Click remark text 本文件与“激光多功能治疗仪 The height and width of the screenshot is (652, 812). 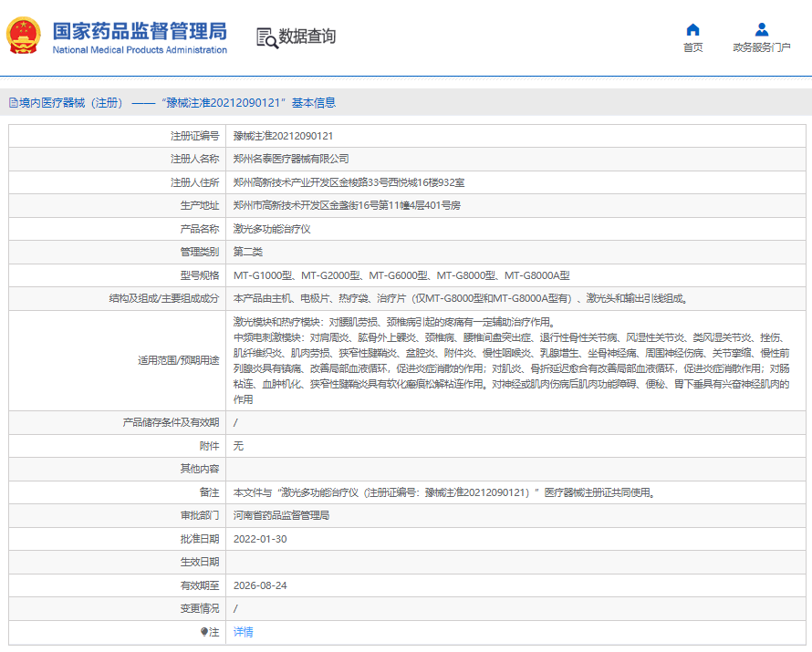click(x=443, y=492)
